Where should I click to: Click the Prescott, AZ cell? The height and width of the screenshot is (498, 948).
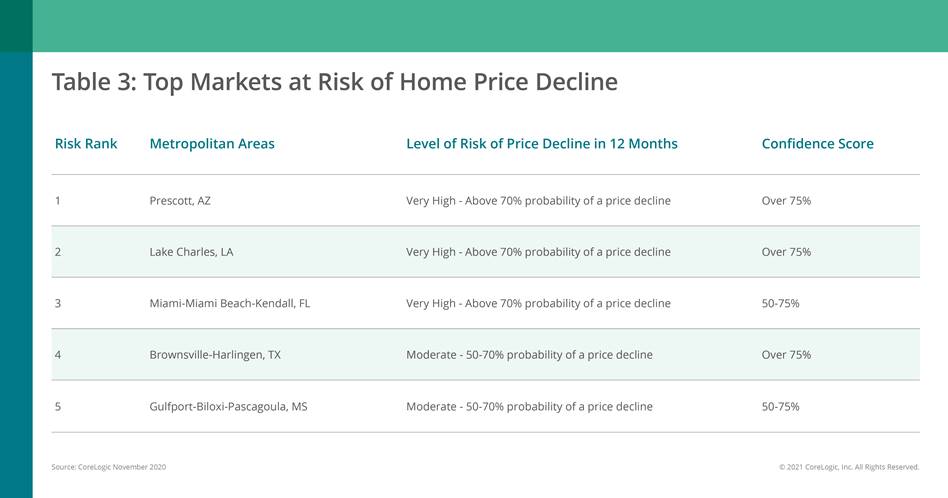(180, 201)
